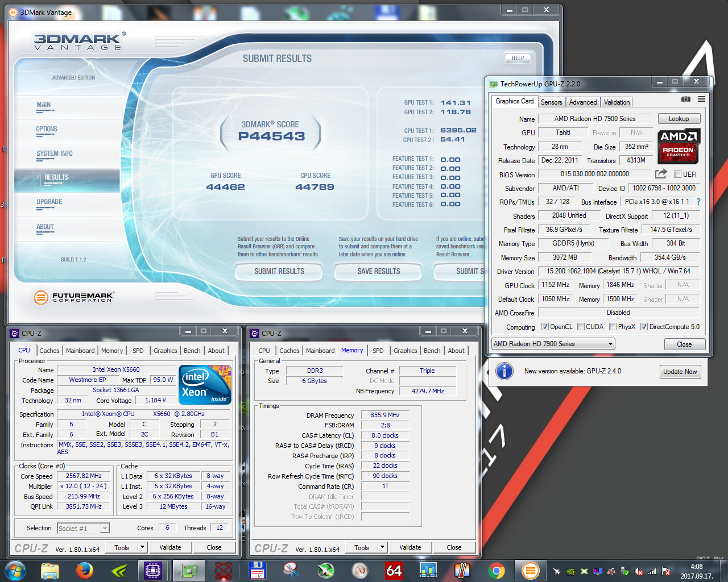The image size is (728, 582).
Task: Open Bench tab in CPU-Z processor window
Action: [192, 351]
